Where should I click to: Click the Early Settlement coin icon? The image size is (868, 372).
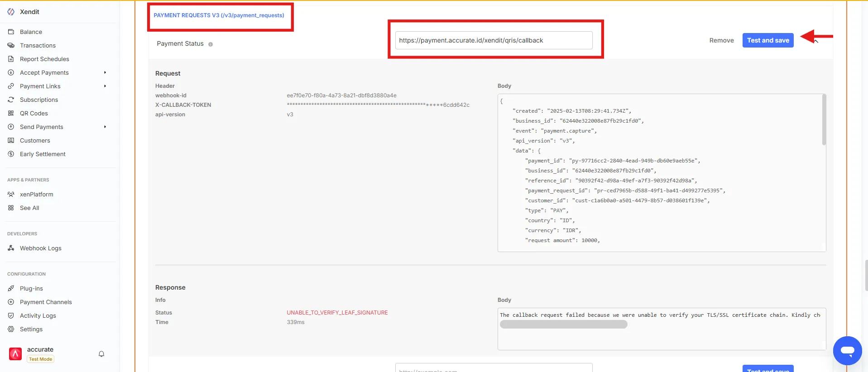pyautogui.click(x=11, y=154)
